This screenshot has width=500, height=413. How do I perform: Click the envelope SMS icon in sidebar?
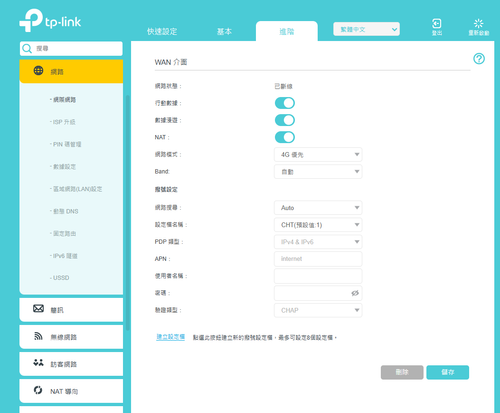tap(38, 309)
